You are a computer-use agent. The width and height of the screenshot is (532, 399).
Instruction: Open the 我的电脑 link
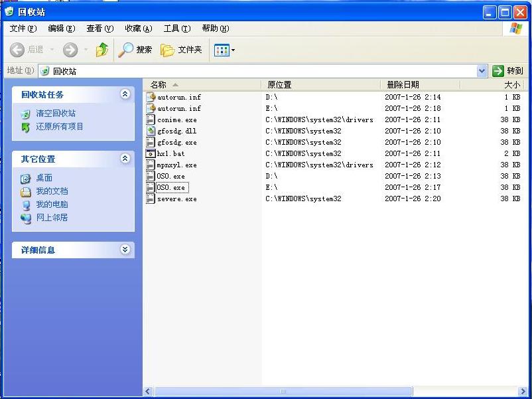tap(52, 204)
